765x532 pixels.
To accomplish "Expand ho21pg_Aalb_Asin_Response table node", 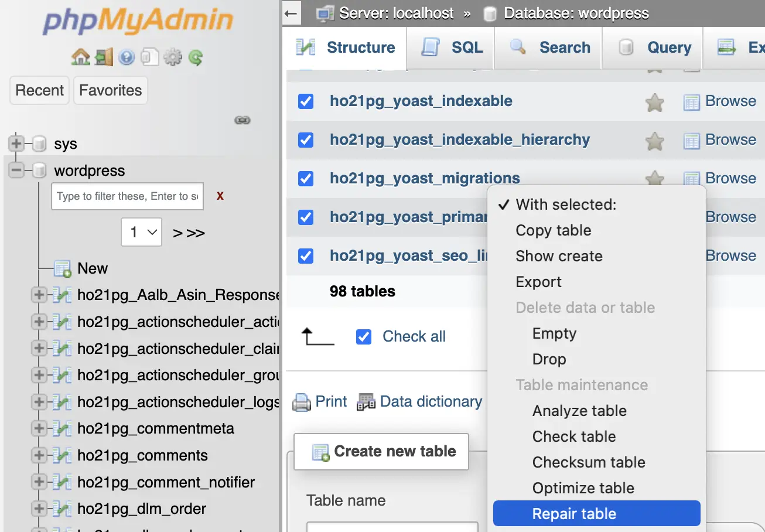I will click(39, 295).
